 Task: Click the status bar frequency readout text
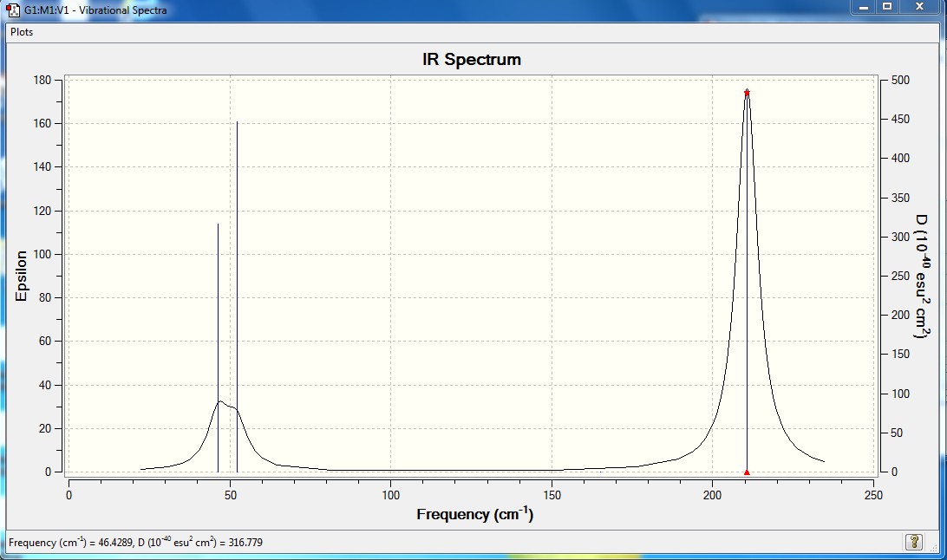pyautogui.click(x=136, y=542)
